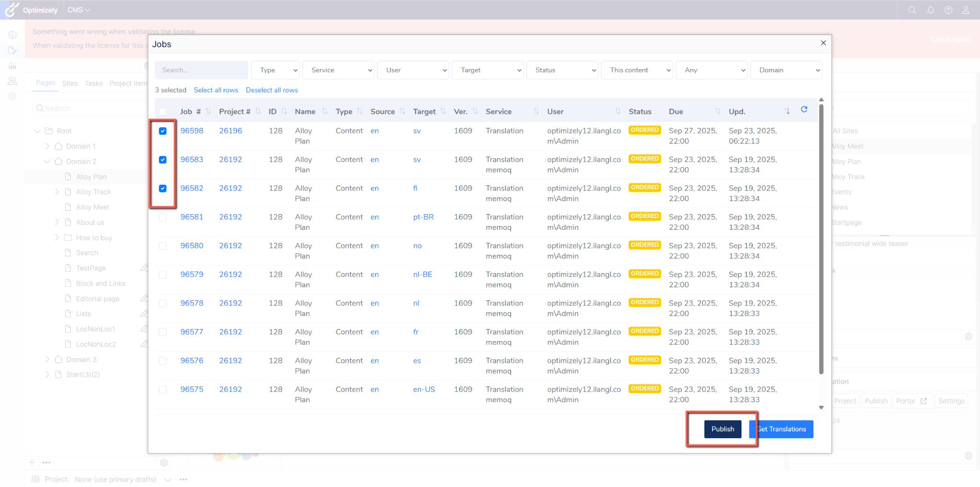Switch to the Pages tab
This screenshot has width=980, height=487.
pos(45,83)
